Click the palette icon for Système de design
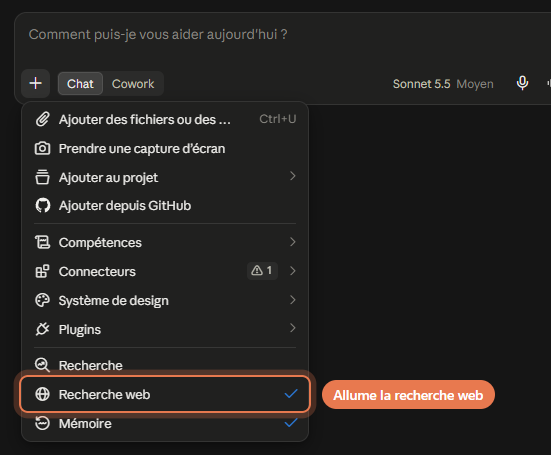The width and height of the screenshot is (551, 455). point(43,300)
